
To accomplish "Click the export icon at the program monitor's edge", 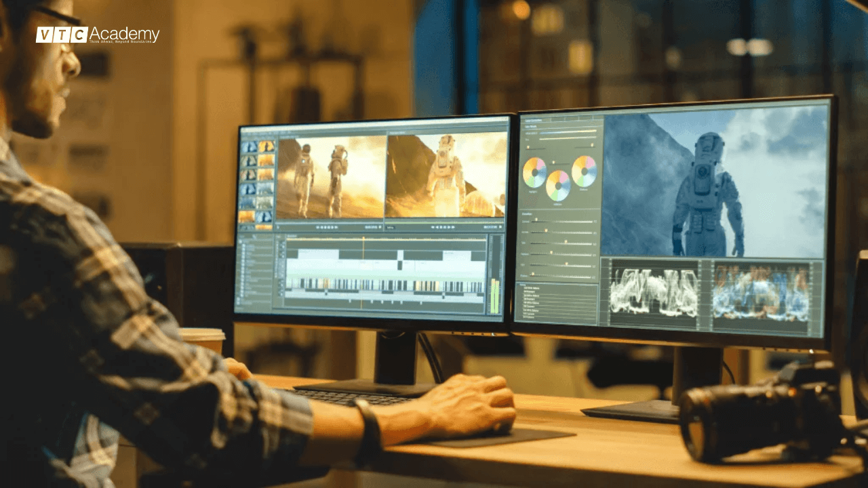I will 500,226.
